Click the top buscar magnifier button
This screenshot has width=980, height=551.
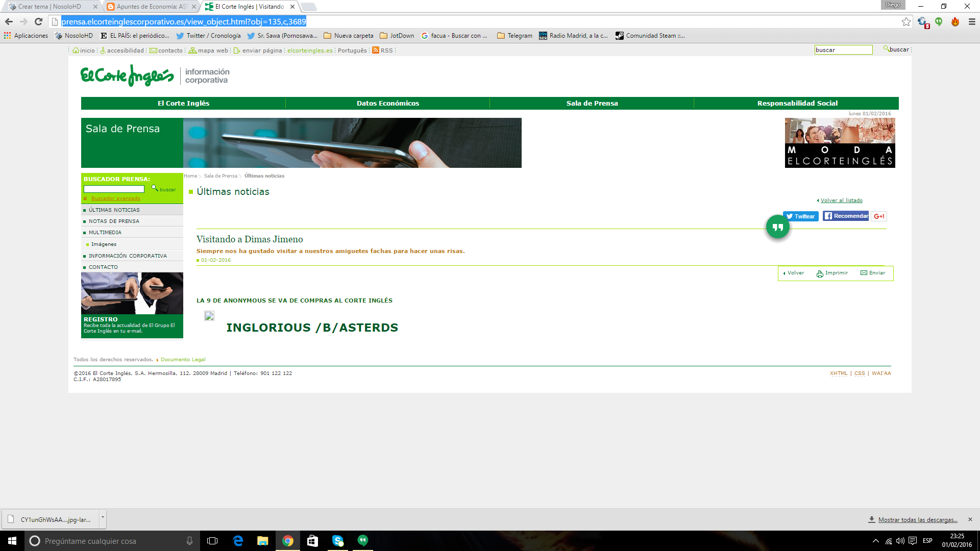(896, 49)
